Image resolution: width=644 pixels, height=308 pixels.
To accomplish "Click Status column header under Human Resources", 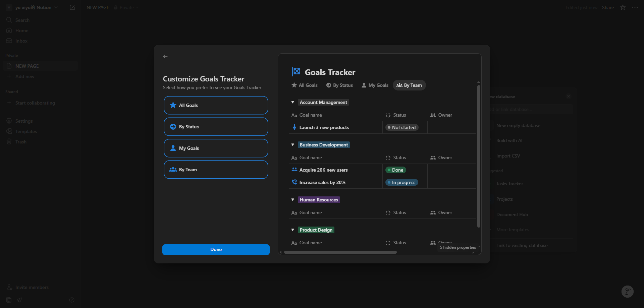I will point(396,212).
